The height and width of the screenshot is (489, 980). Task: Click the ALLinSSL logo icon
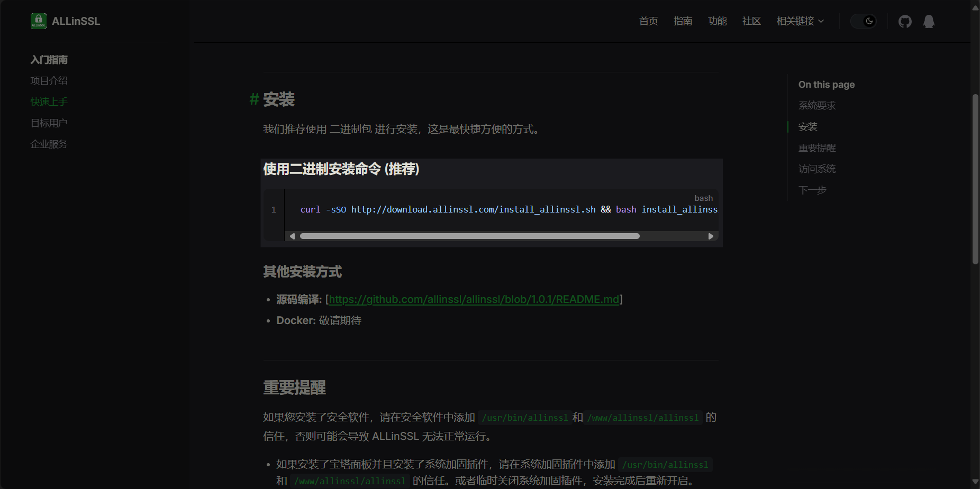38,21
